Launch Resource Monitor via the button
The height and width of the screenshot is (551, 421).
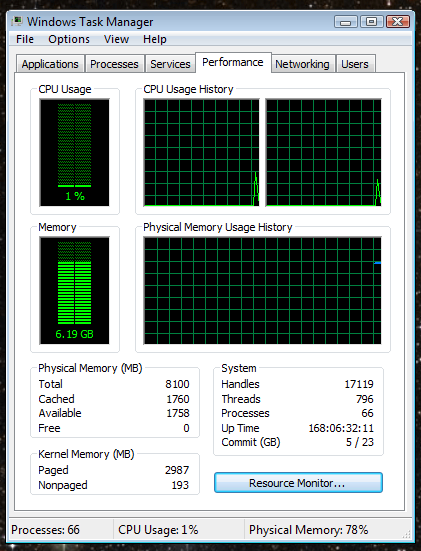point(298,483)
